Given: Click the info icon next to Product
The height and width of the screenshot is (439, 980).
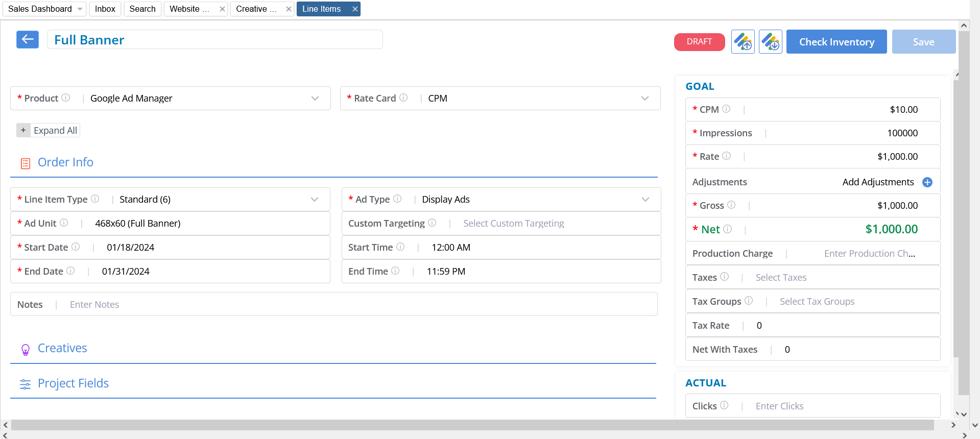Looking at the screenshot, I should coord(66,97).
